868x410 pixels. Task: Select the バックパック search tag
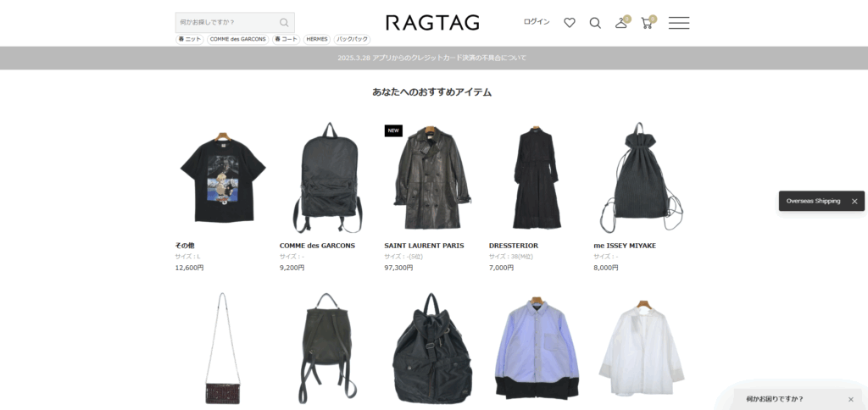pyautogui.click(x=352, y=39)
